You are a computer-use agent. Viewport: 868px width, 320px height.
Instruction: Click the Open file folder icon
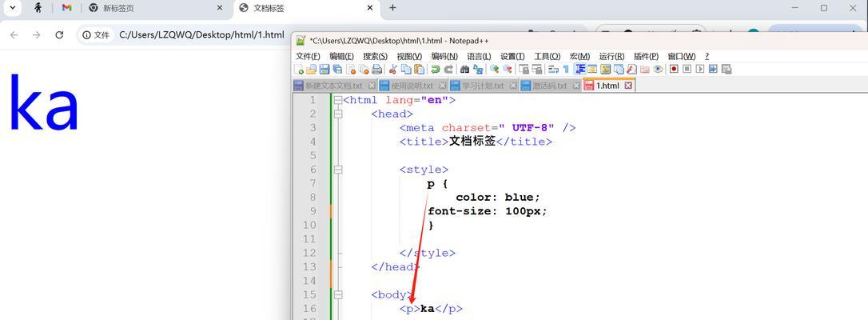pyautogui.click(x=311, y=70)
